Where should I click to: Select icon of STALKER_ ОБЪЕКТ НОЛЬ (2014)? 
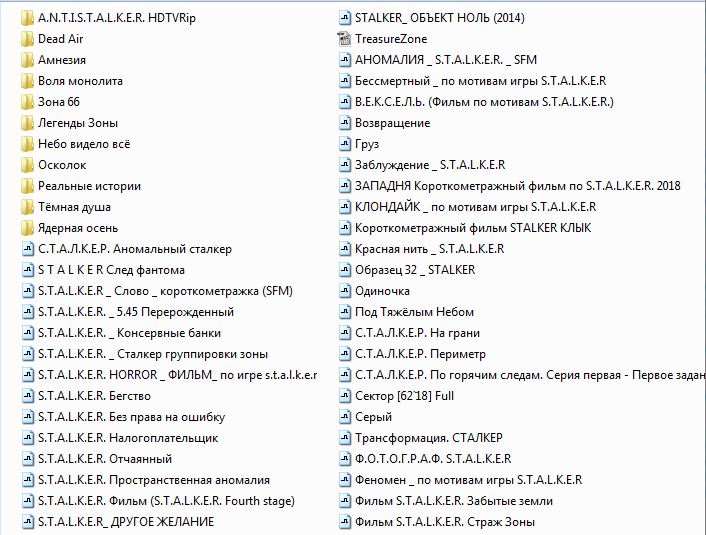click(x=344, y=18)
